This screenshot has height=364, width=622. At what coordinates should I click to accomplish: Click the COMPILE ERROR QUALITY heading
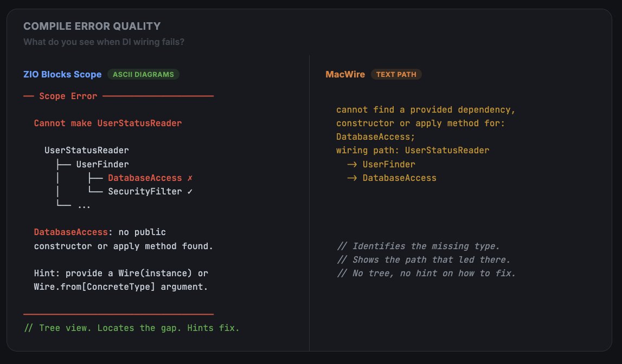tap(92, 26)
